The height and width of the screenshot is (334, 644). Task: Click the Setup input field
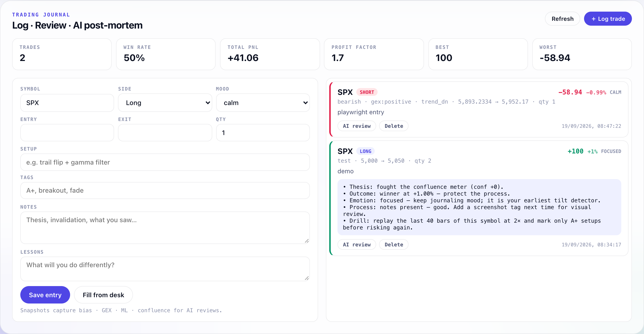[165, 162]
